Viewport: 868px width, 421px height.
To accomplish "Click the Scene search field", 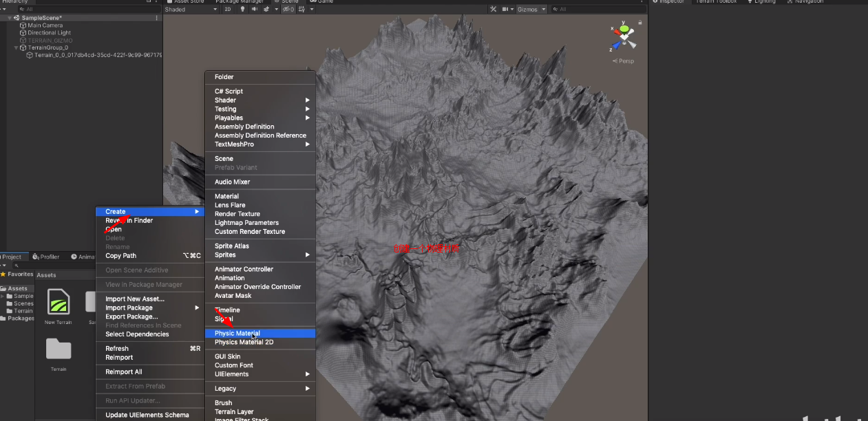I will click(599, 10).
